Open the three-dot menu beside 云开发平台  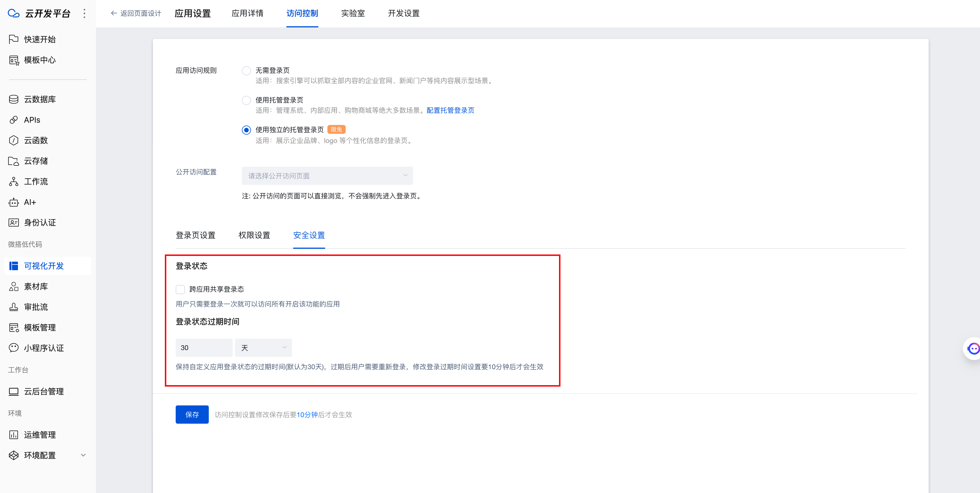point(84,14)
